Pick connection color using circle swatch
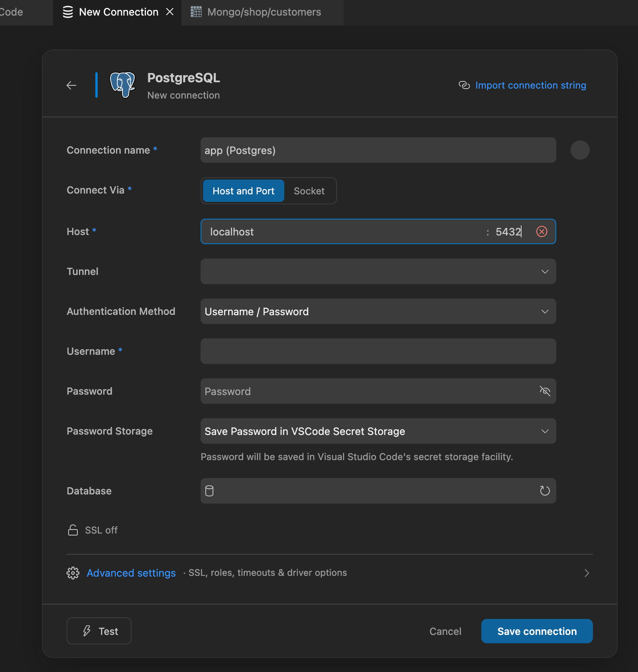 click(x=580, y=150)
